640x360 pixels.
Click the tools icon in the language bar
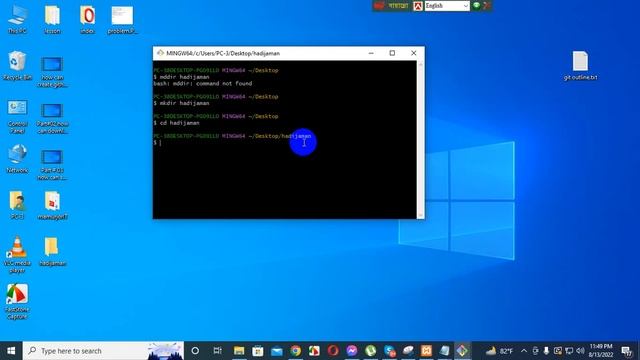(486, 5)
